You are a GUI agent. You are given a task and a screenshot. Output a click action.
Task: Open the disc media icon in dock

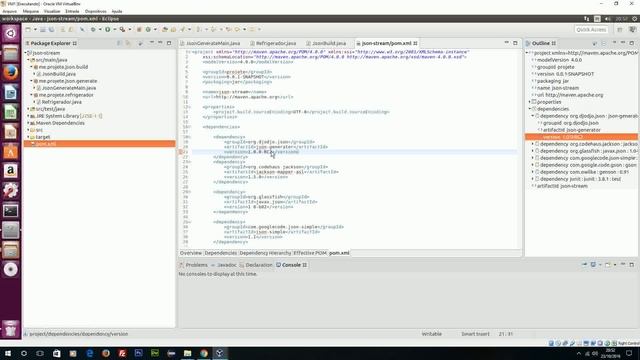11,269
